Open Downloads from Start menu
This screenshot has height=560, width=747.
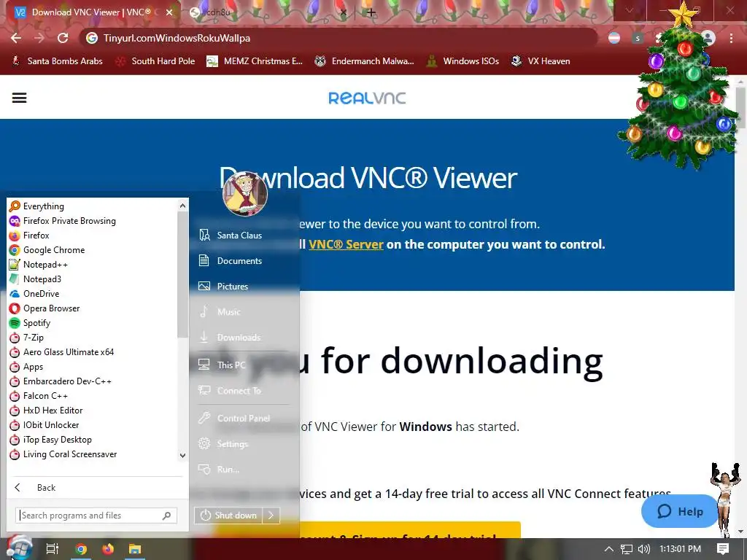230,337
